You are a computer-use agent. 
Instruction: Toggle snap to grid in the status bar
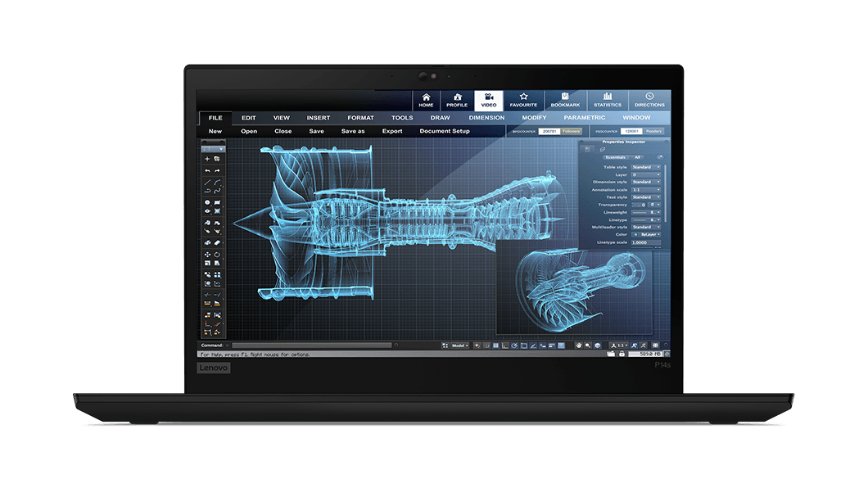496,346
